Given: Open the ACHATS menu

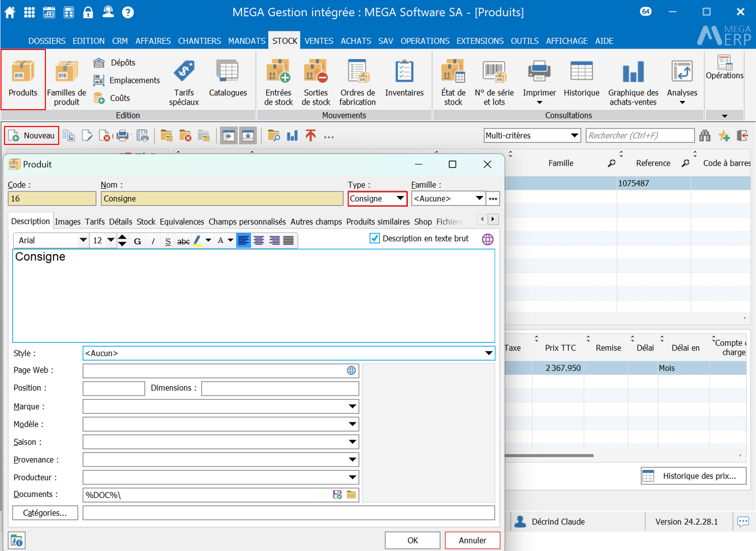Looking at the screenshot, I should 356,41.
